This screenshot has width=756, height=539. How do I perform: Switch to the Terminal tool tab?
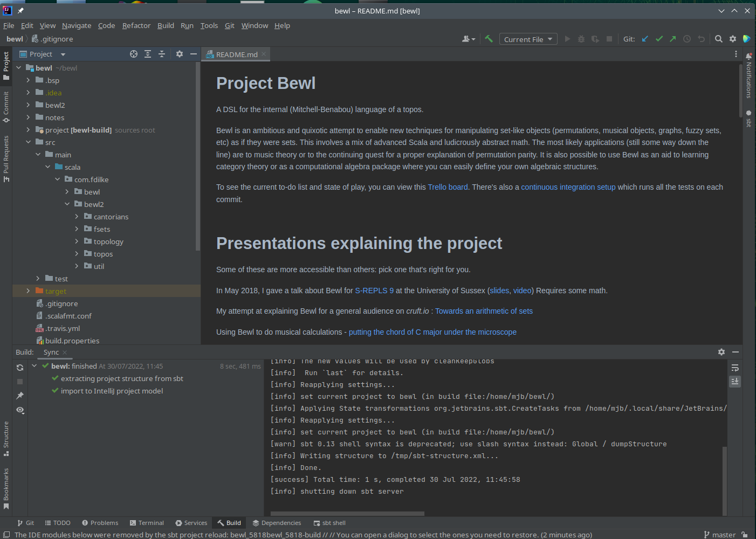[x=147, y=523]
